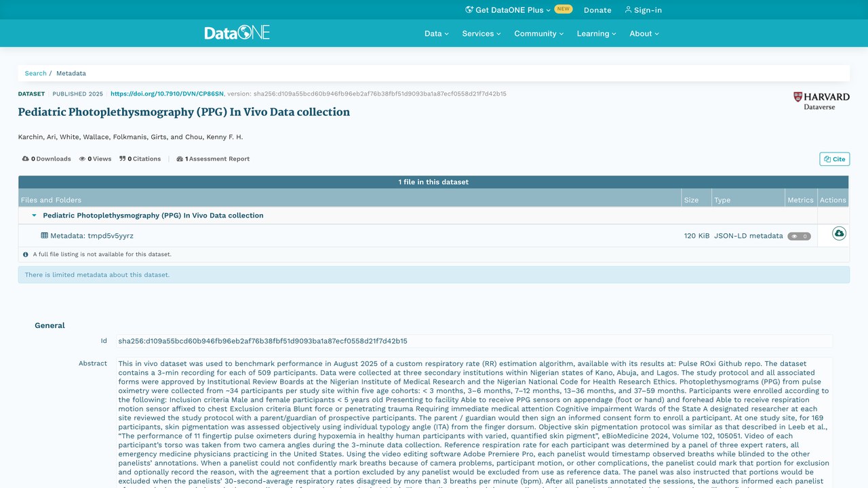Open the Community menu
868x488 pixels.
click(539, 33)
